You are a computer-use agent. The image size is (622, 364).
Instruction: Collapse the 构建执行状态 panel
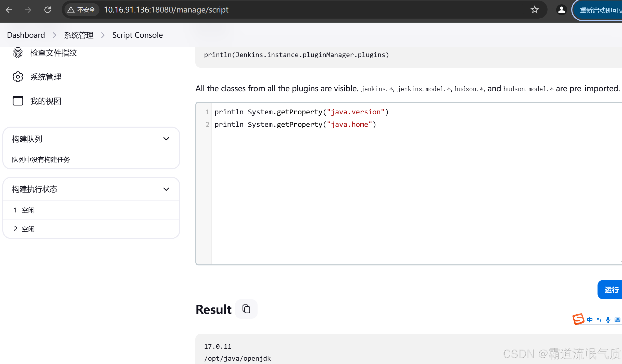point(166,189)
